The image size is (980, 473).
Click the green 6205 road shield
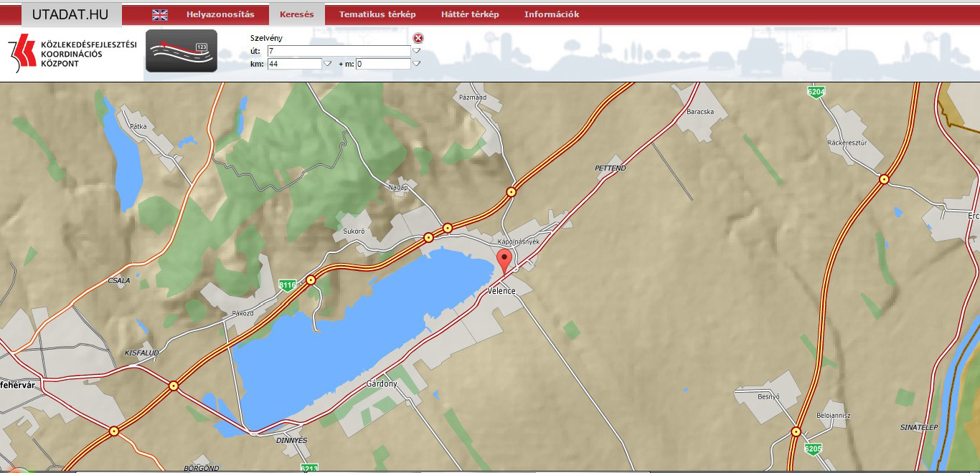click(812, 449)
